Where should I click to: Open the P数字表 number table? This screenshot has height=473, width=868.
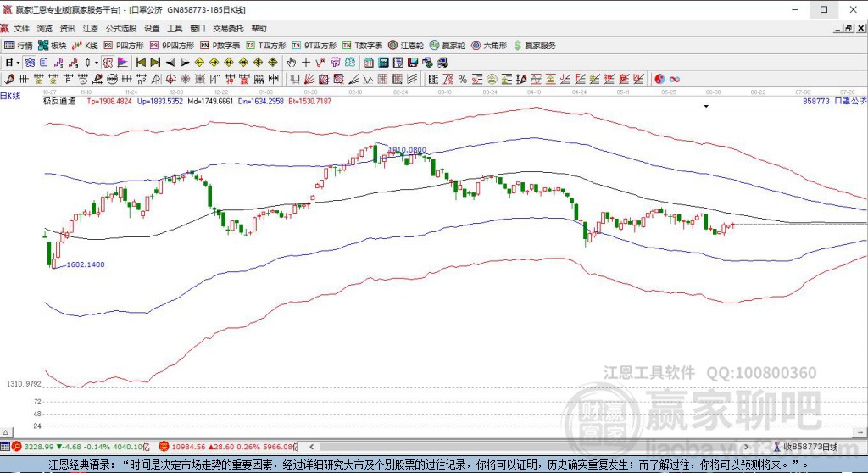coord(220,46)
